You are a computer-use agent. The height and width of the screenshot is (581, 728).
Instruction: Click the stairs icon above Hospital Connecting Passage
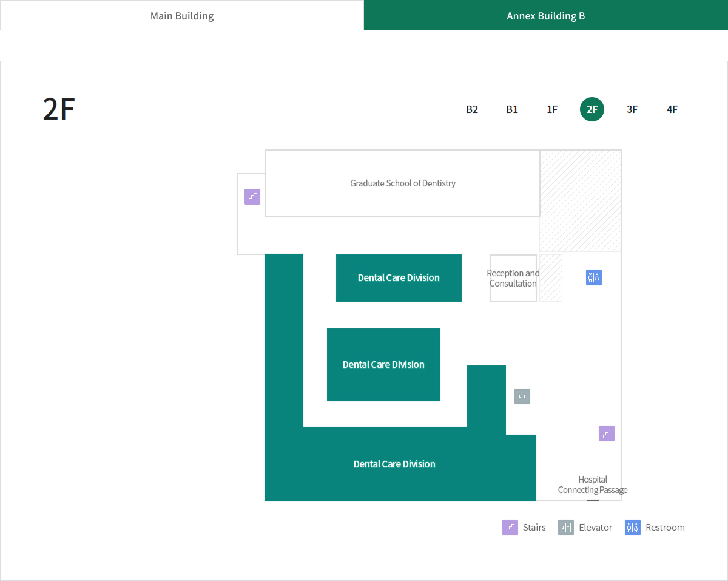607,433
